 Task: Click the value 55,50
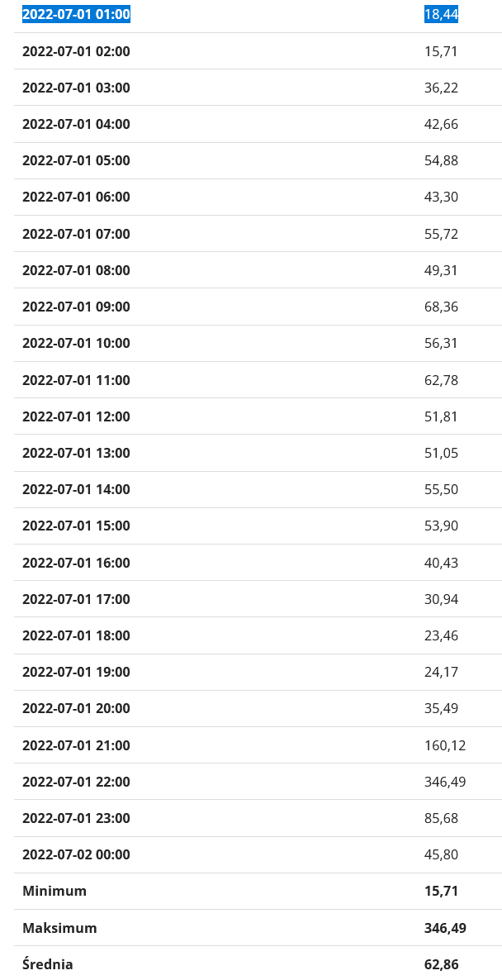[x=441, y=489]
